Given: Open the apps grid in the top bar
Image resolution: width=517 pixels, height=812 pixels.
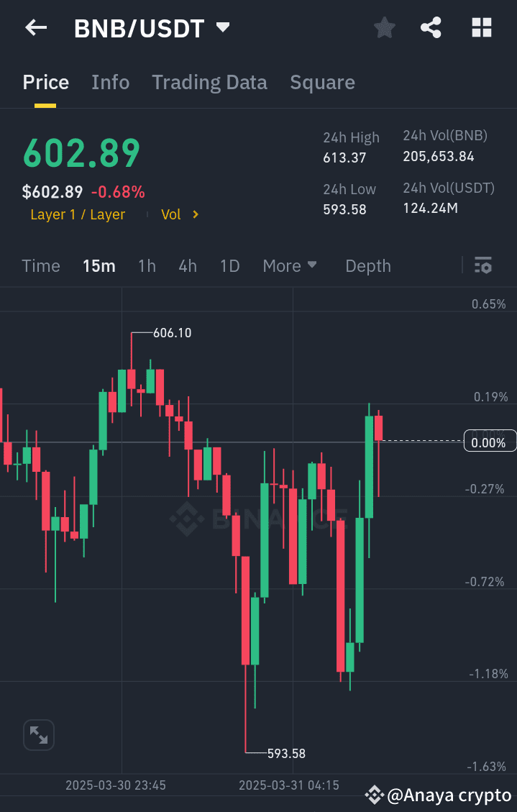Looking at the screenshot, I should click(x=481, y=27).
